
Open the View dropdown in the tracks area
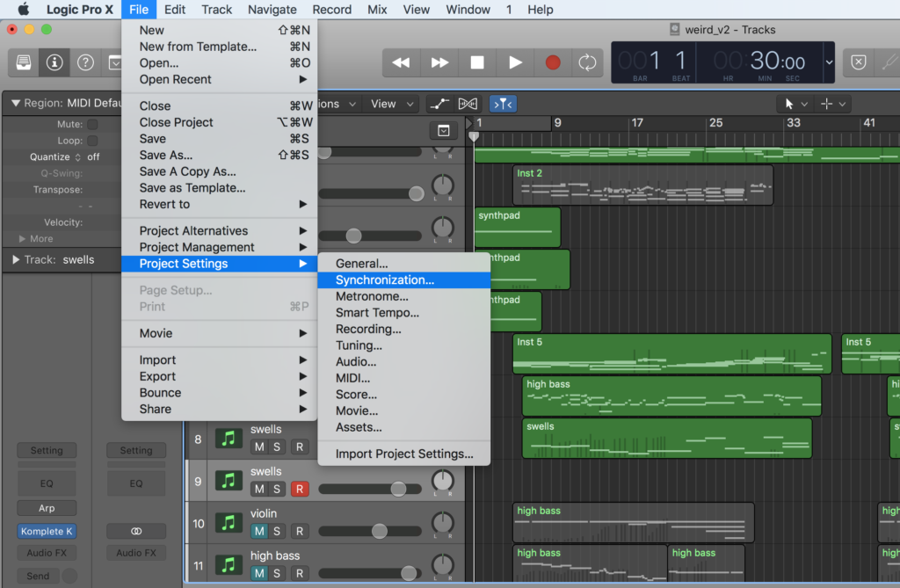[392, 104]
